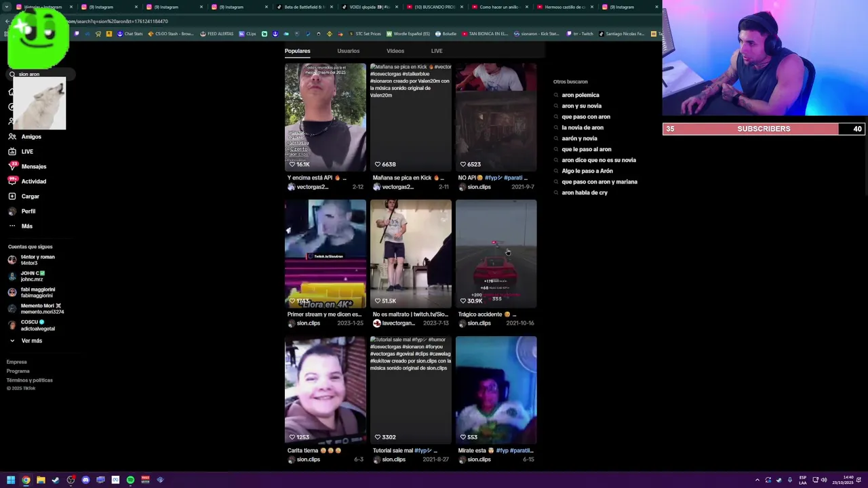Search suggestion 'aron y su novia'

[x=581, y=106]
